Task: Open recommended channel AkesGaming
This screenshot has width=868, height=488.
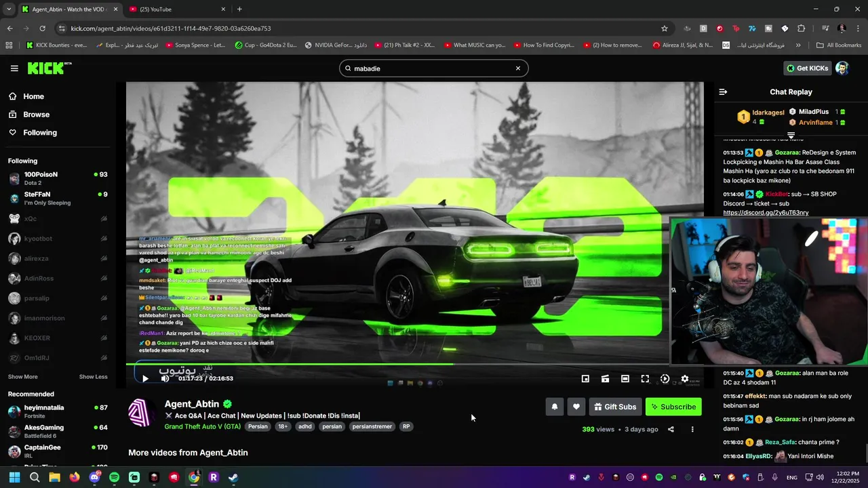Action: click(58, 431)
